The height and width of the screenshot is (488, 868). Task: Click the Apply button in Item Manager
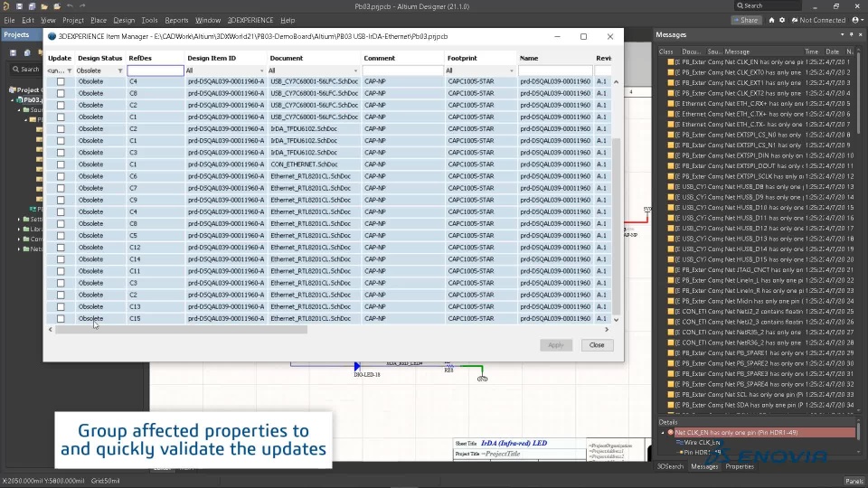click(556, 344)
